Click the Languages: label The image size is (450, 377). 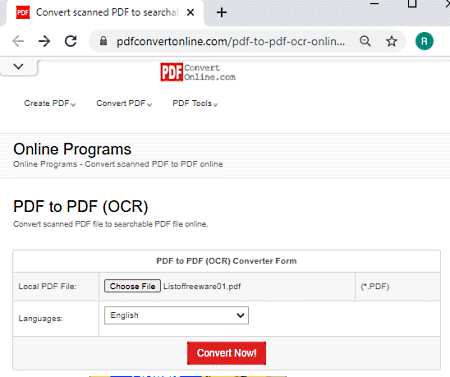point(40,319)
